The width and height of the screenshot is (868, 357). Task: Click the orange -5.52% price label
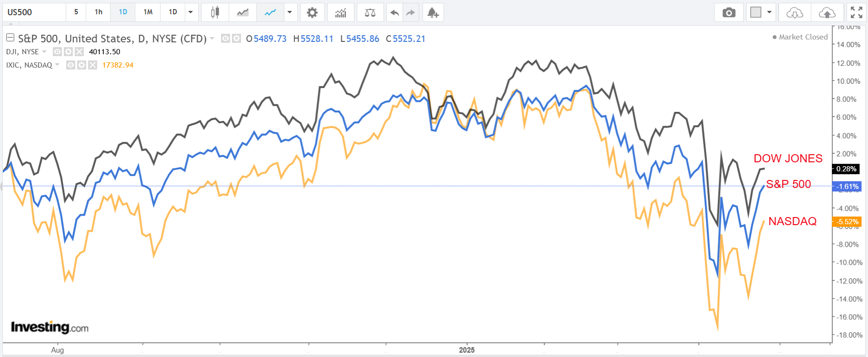846,222
